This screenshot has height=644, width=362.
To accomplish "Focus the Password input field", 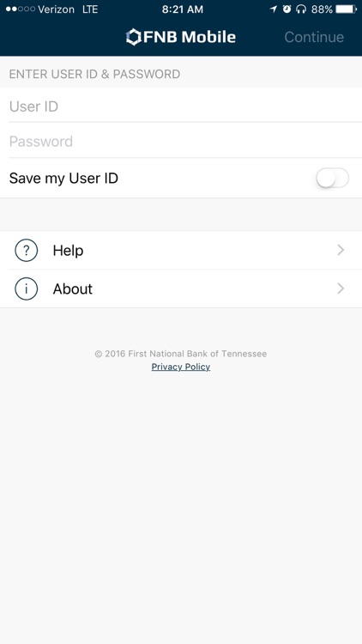I will point(181,141).
